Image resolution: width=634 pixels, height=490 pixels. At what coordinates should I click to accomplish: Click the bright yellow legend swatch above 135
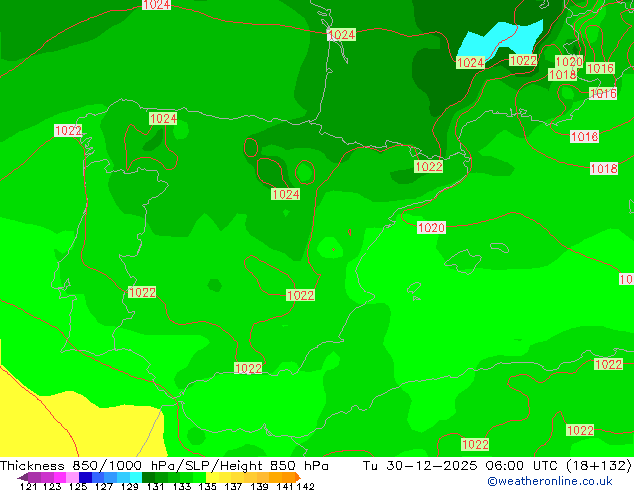pos(212,477)
